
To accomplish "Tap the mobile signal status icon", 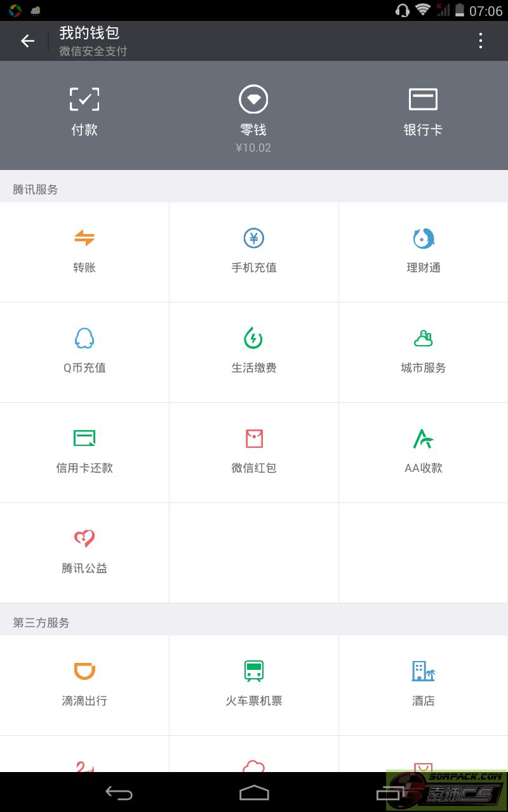I will click(x=443, y=10).
